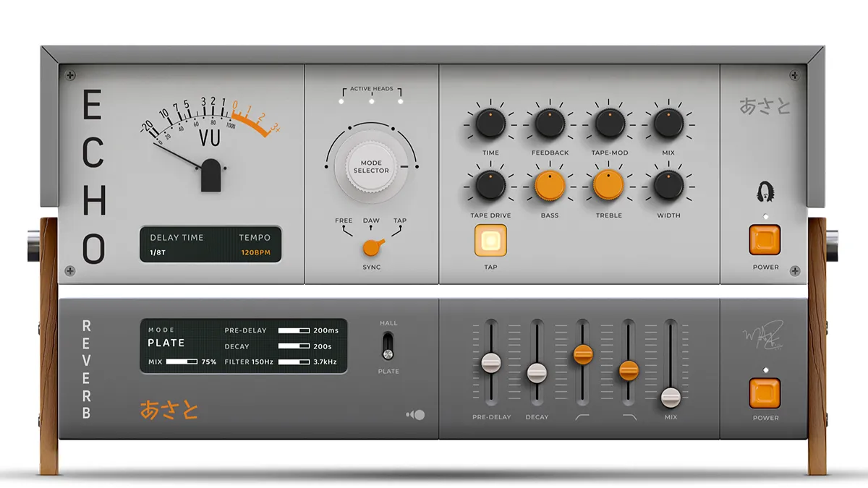Click the TAPE-MOD knob
The image size is (868, 488).
[x=610, y=124]
